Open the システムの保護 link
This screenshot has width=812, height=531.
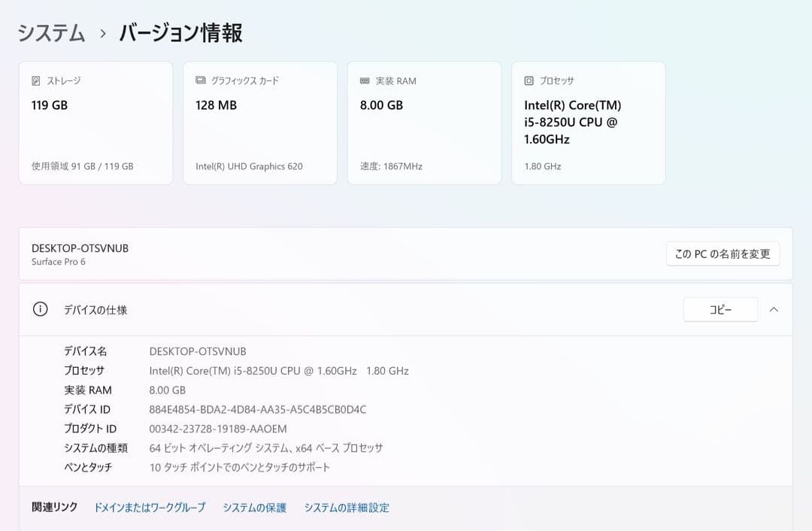click(255, 507)
